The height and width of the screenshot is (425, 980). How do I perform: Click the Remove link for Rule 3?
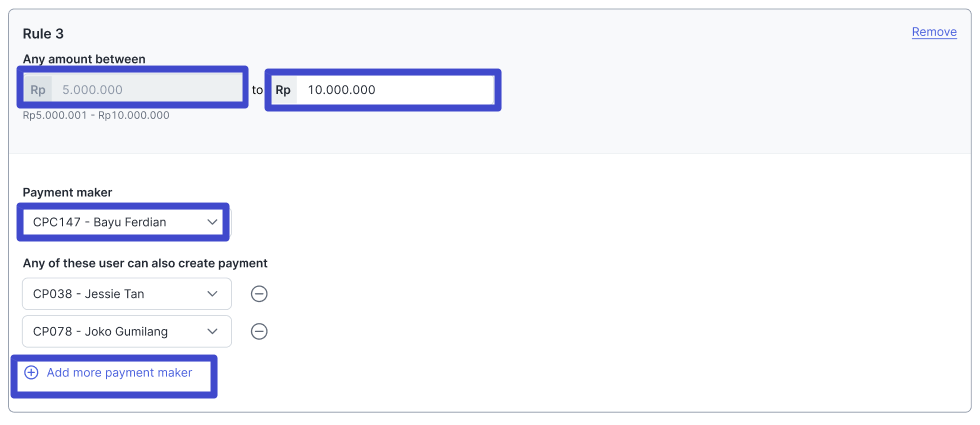point(934,32)
